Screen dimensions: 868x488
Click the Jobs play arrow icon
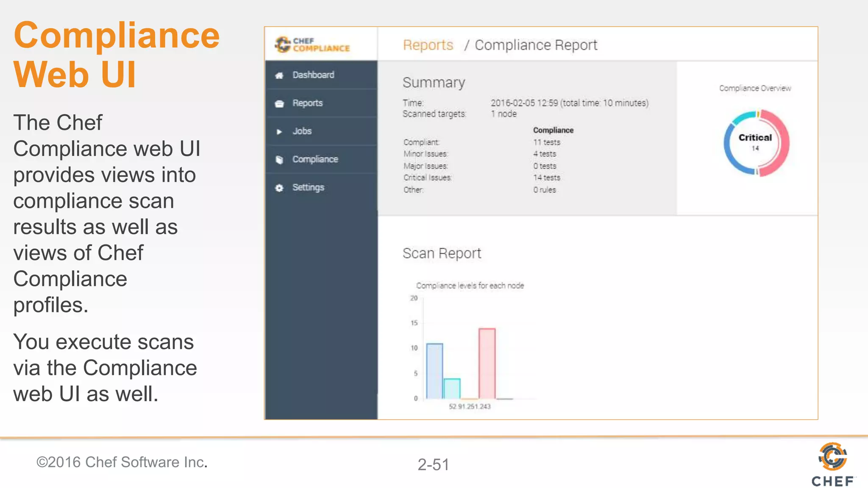point(279,132)
